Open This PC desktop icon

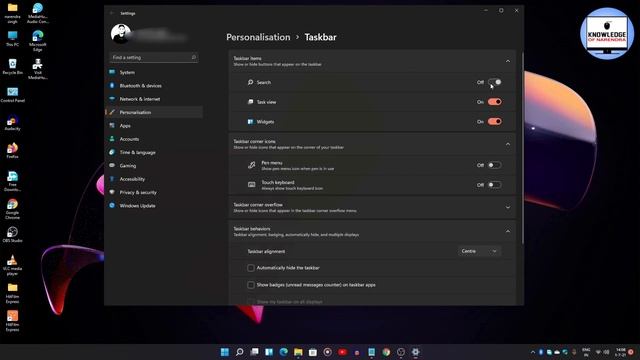pyautogui.click(x=12, y=39)
